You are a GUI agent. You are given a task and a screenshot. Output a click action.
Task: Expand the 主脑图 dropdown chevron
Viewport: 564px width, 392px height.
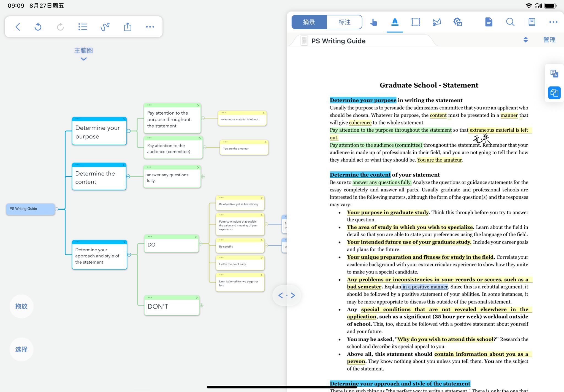click(x=83, y=59)
